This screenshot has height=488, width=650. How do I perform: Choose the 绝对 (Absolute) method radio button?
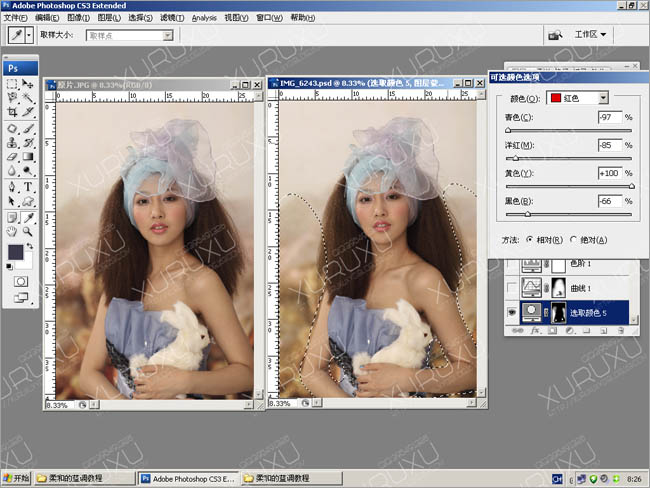(573, 240)
